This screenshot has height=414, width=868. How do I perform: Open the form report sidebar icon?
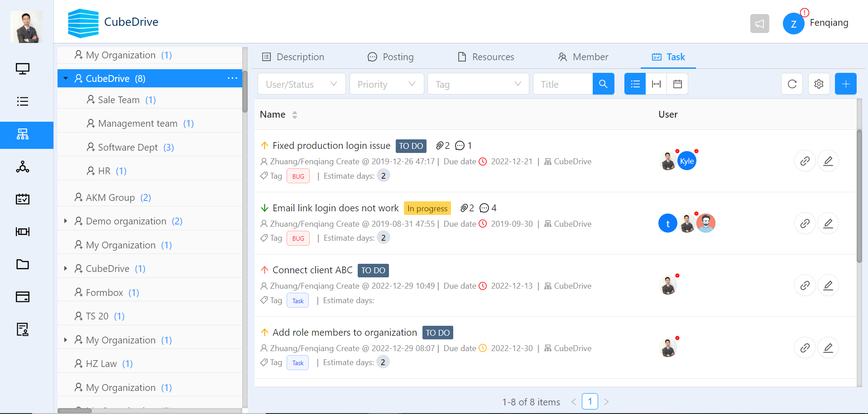point(23,329)
